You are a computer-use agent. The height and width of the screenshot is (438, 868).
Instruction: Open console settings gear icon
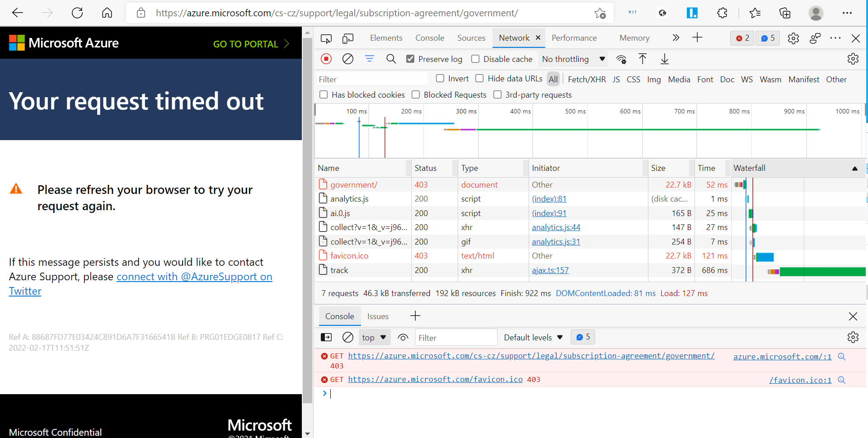[x=853, y=337]
